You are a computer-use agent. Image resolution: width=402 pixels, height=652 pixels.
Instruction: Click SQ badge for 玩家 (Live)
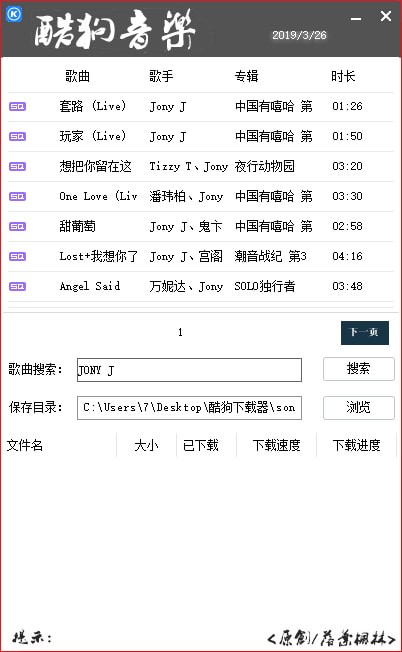coord(17,137)
